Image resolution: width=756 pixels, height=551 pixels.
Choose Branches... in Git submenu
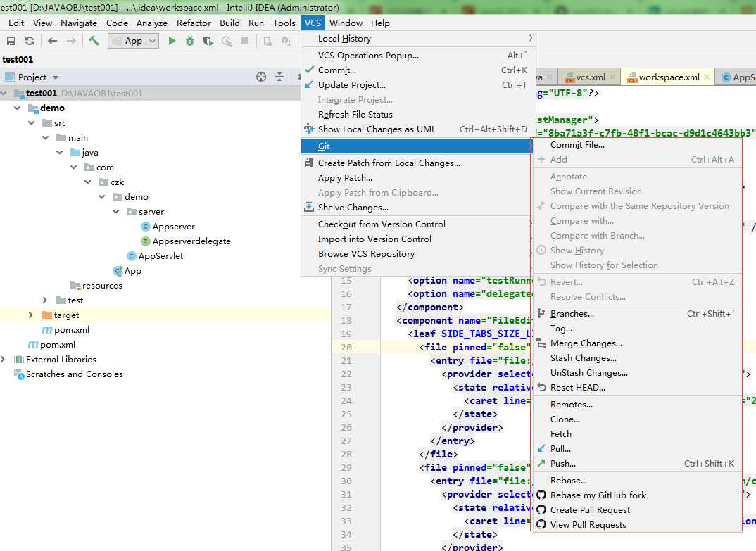click(636, 313)
